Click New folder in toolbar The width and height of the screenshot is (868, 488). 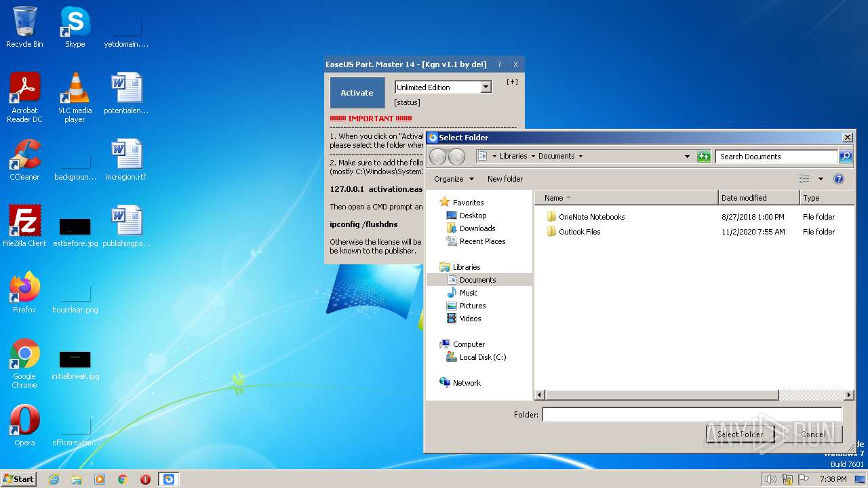click(x=505, y=179)
